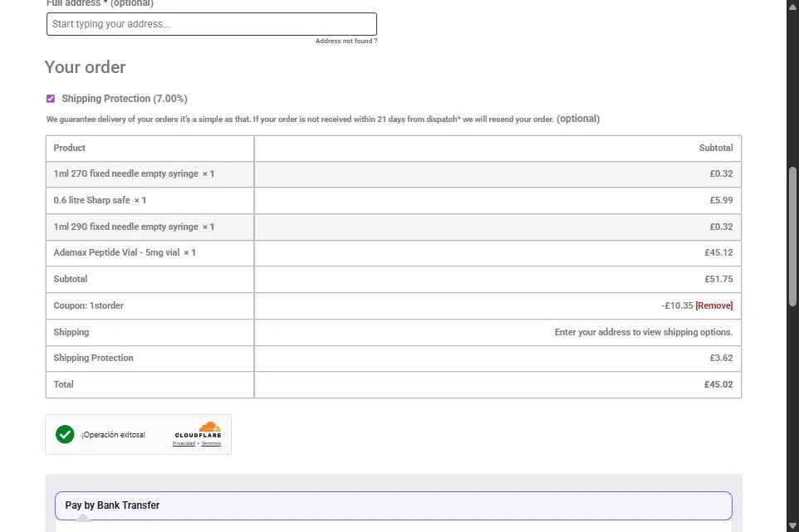Select 'Adamax Peptide Vial - 5mg vial' text
Screen dimensions: 799x532
pos(116,252)
